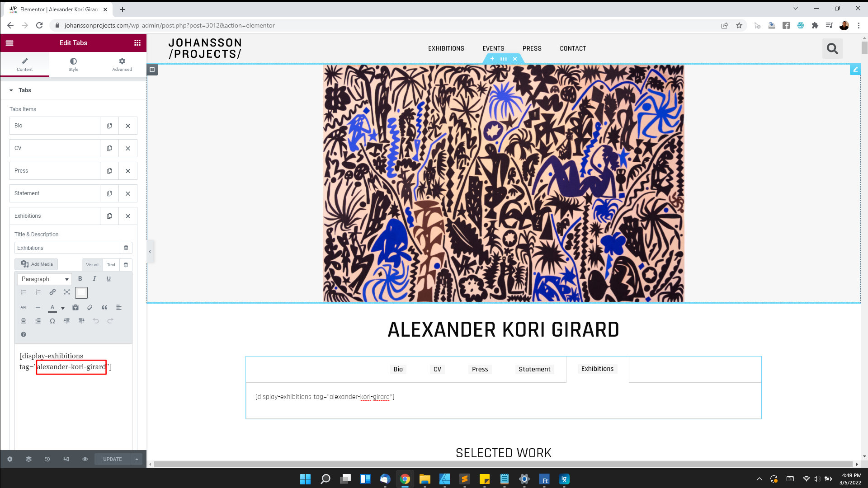Screen dimensions: 868x488
Task: Remove the Statement tab item
Action: 128,193
